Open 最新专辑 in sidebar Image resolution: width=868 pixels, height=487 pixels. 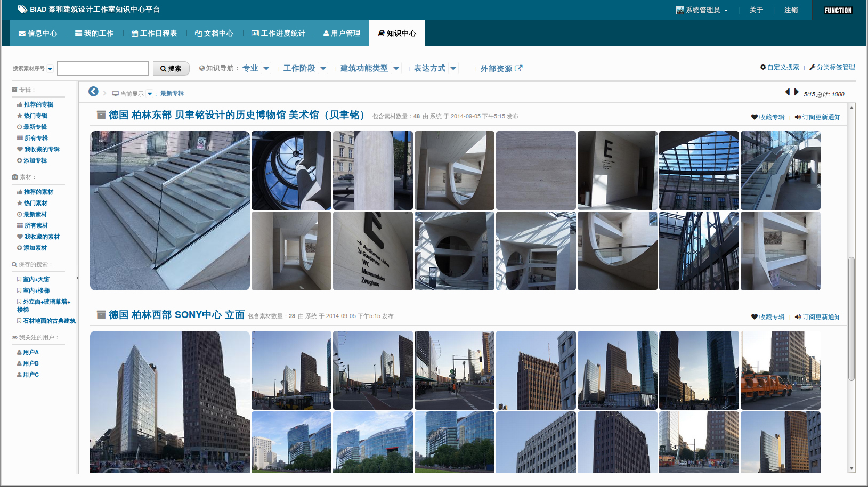click(x=32, y=127)
